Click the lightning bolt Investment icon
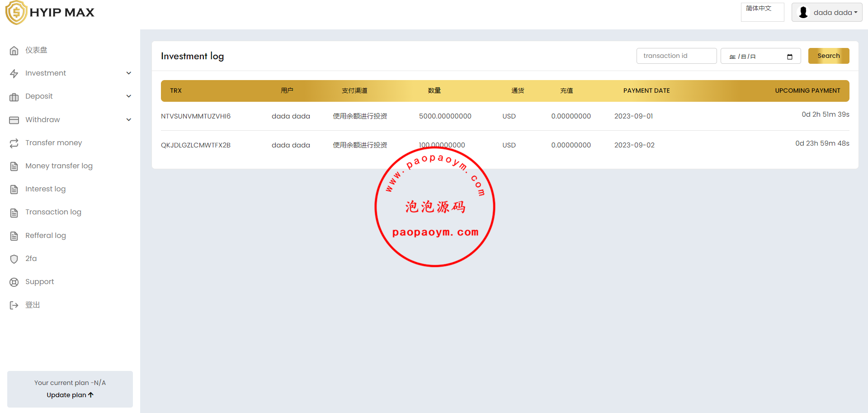Viewport: 868px width, 413px height. (14, 74)
